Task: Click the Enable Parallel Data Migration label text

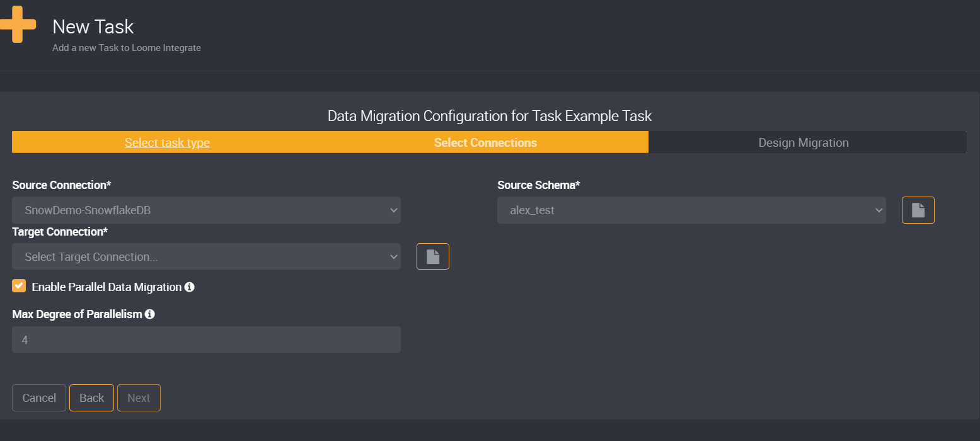Action: [x=107, y=287]
